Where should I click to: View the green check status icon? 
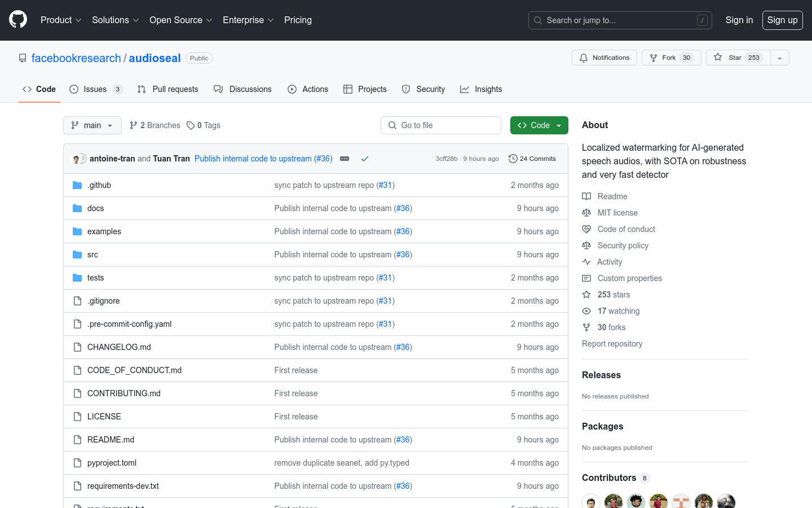point(365,159)
